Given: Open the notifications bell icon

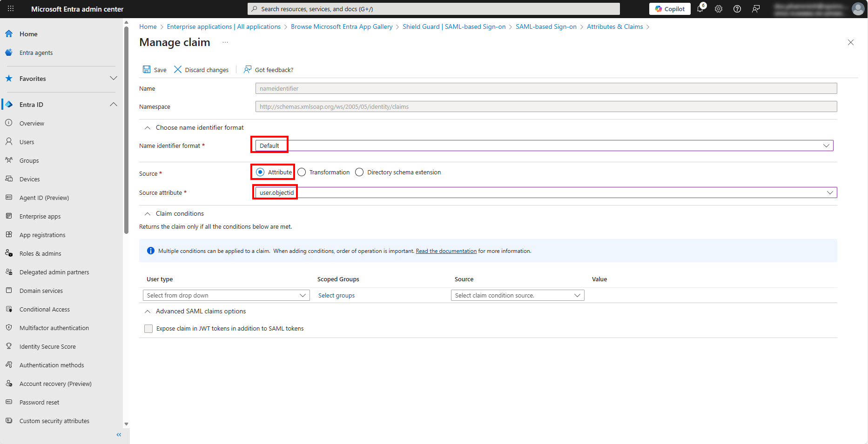Looking at the screenshot, I should 700,9.
